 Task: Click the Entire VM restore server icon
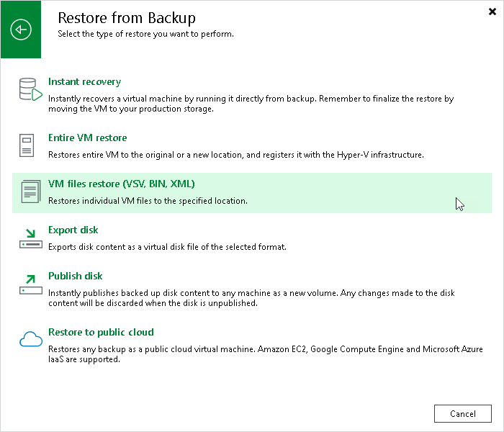(27, 145)
